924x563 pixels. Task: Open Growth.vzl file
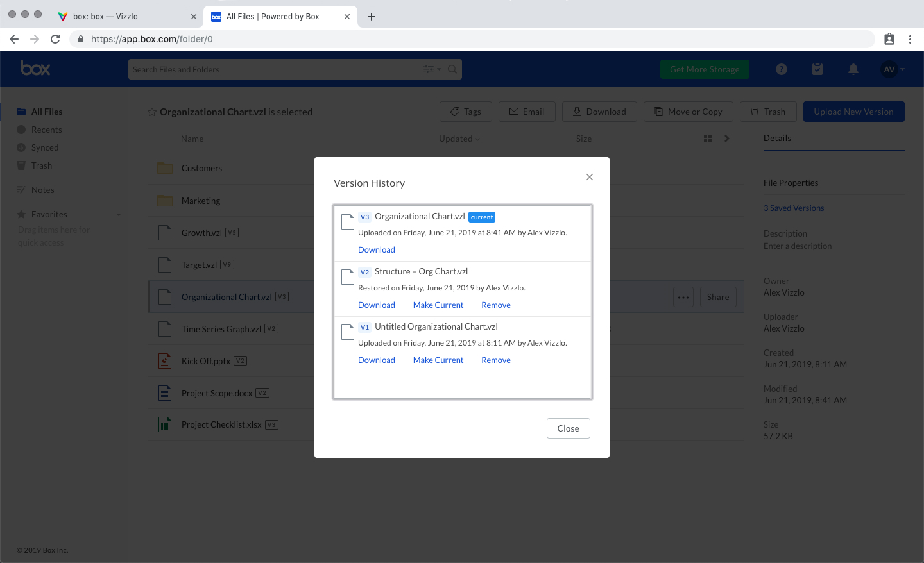201,233
